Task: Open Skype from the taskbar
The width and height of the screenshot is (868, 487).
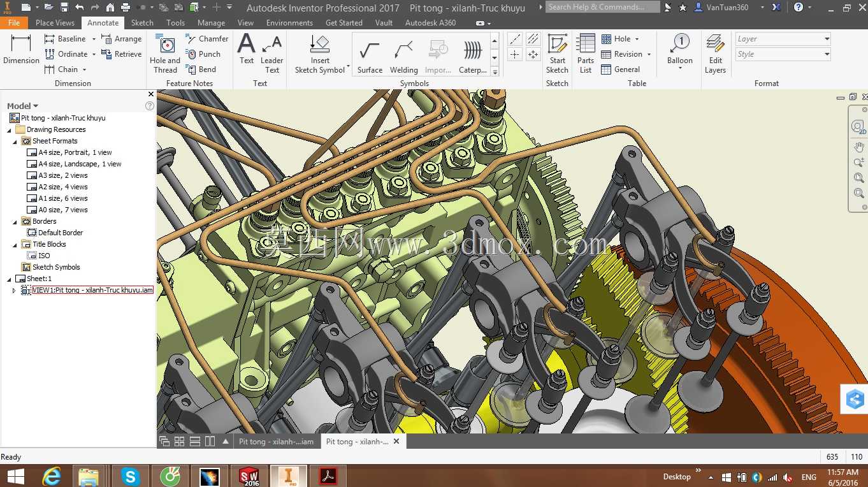Action: (x=130, y=476)
